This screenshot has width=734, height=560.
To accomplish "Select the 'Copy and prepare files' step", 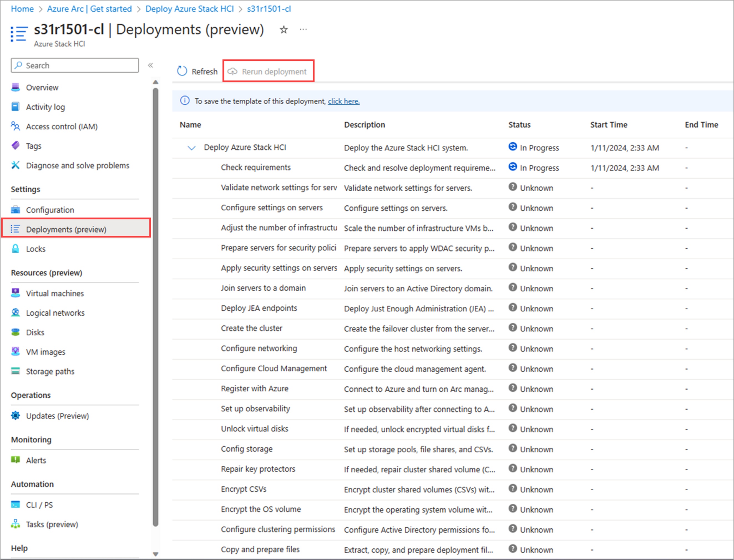I will (260, 549).
